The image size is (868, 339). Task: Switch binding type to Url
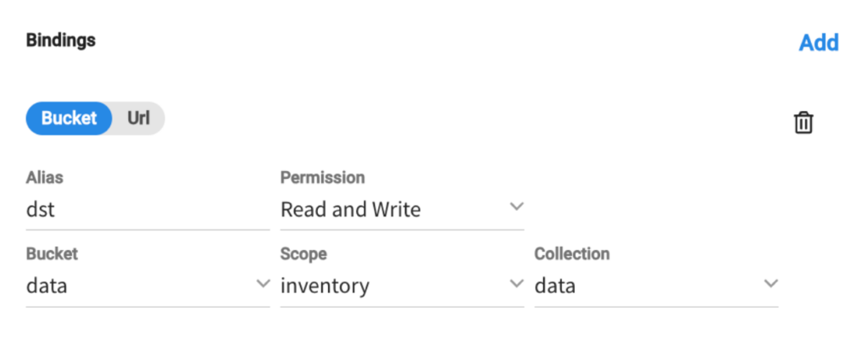coord(138,118)
